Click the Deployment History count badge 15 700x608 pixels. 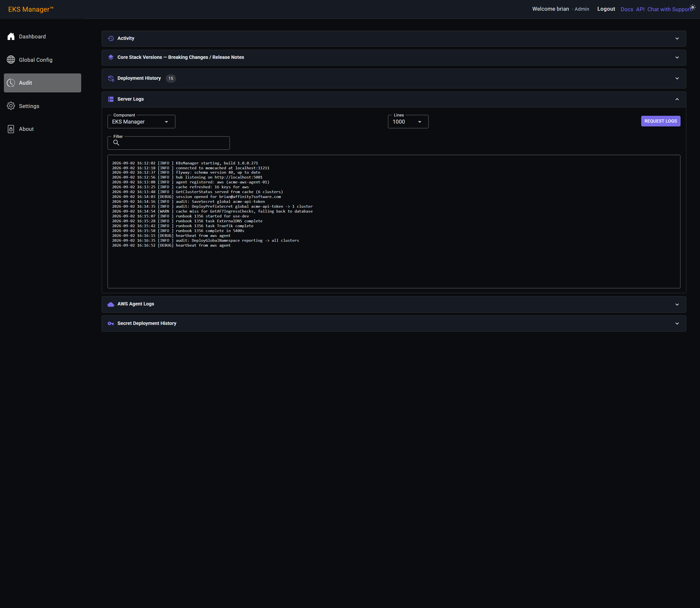click(171, 78)
